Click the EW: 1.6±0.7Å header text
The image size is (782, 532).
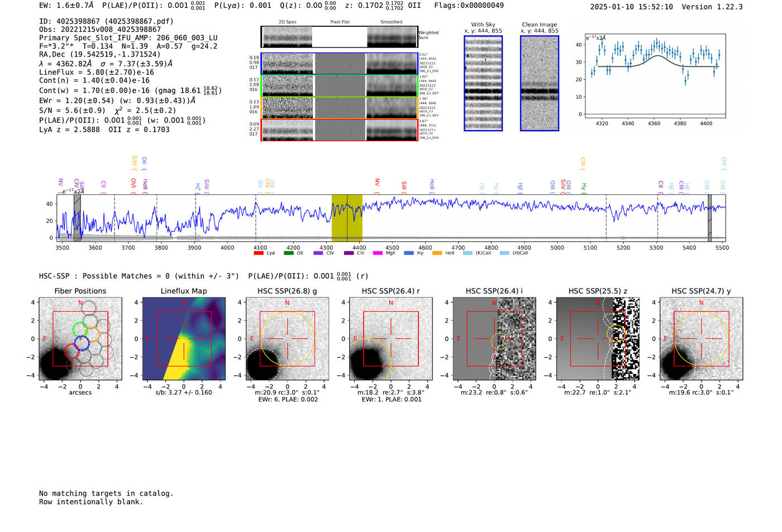pyautogui.click(x=66, y=6)
